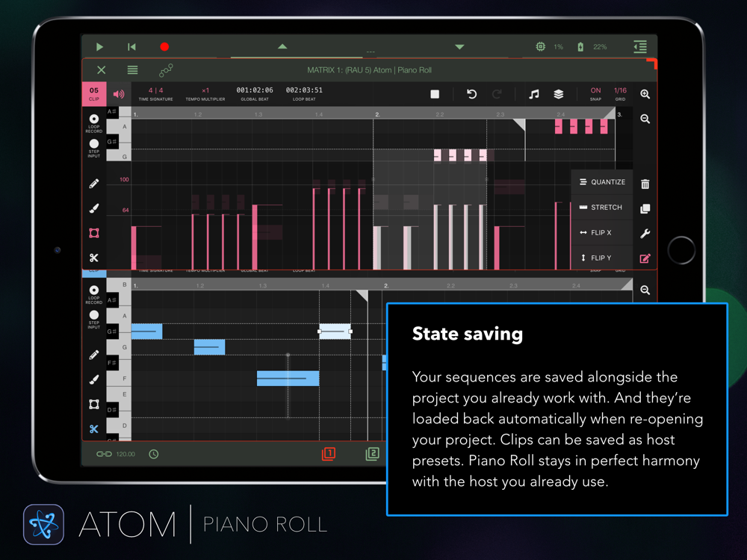This screenshot has width=747, height=560.
Task: Select the white selection tool in lower editor
Action: click(x=94, y=404)
